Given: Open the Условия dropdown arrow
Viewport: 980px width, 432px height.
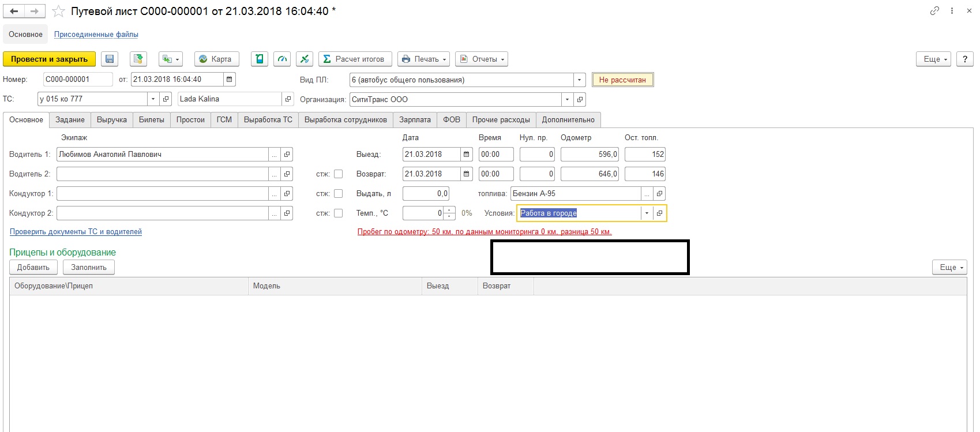Looking at the screenshot, I should [647, 213].
